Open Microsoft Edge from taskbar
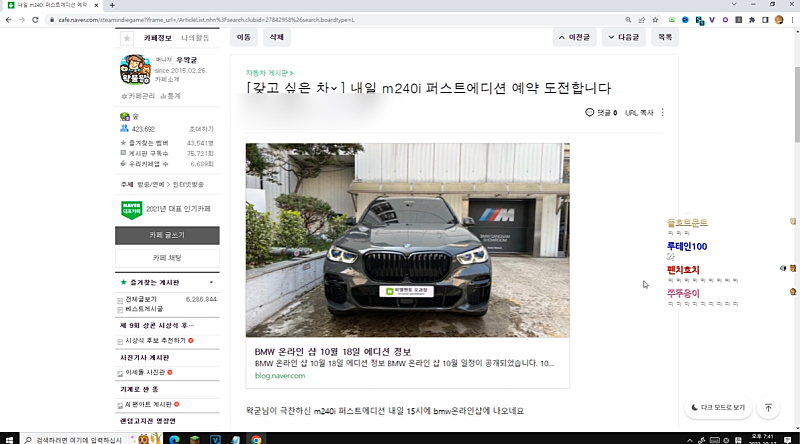The image size is (800, 444). pos(174,439)
